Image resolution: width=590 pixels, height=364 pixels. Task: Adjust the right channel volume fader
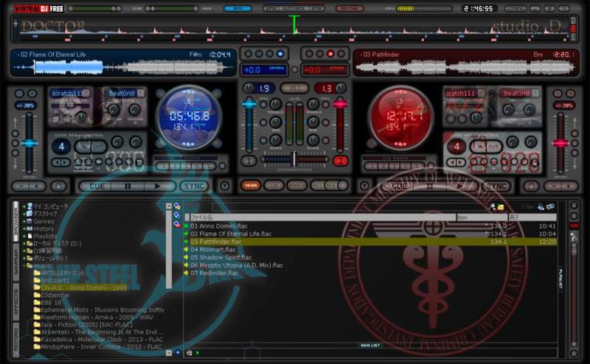coord(340,104)
